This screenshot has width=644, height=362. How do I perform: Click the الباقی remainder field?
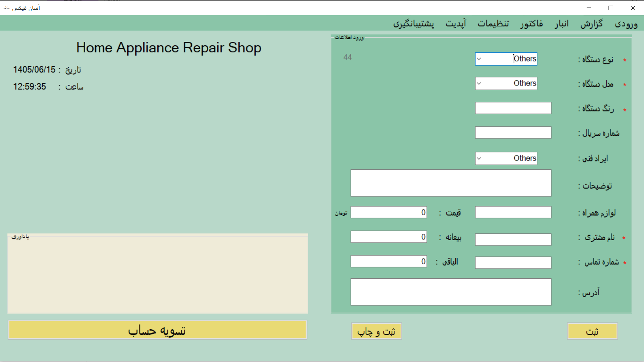pyautogui.click(x=389, y=261)
